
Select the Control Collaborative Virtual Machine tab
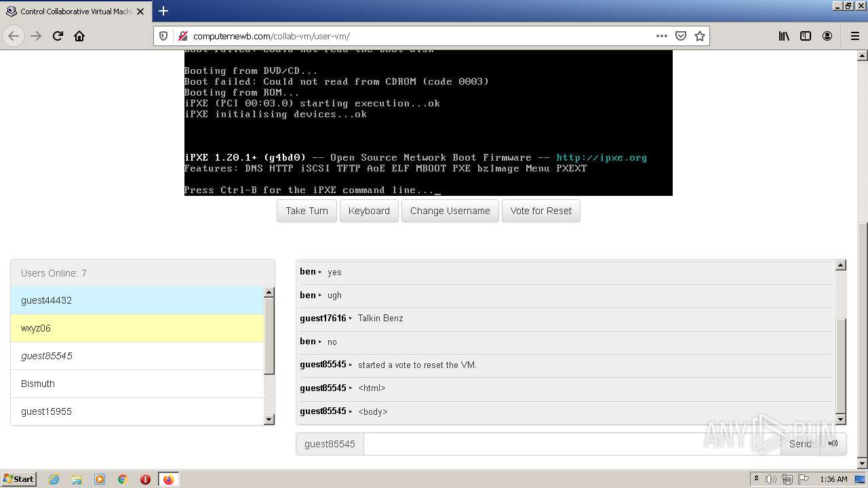pyautogui.click(x=75, y=11)
